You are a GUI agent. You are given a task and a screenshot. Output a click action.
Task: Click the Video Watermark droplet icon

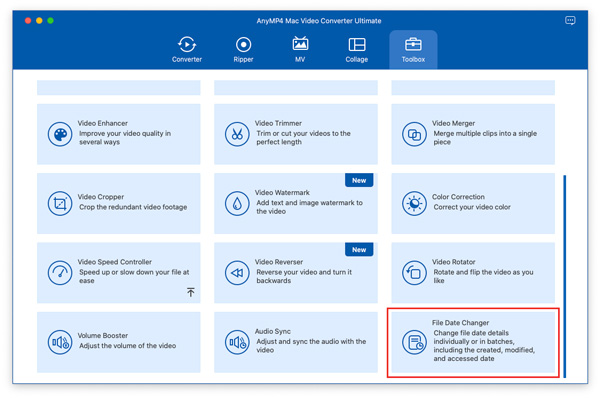[x=237, y=204]
